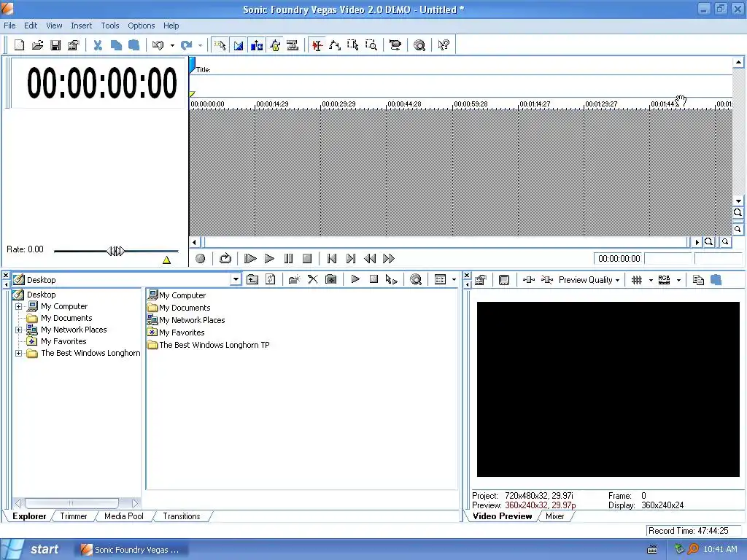747x560 pixels.
Task: Copy preview snapshot to clipboard
Action: pyautogui.click(x=698, y=280)
